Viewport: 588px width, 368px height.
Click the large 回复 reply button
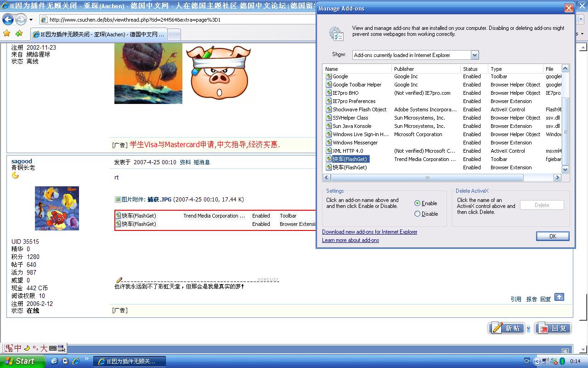click(x=553, y=328)
